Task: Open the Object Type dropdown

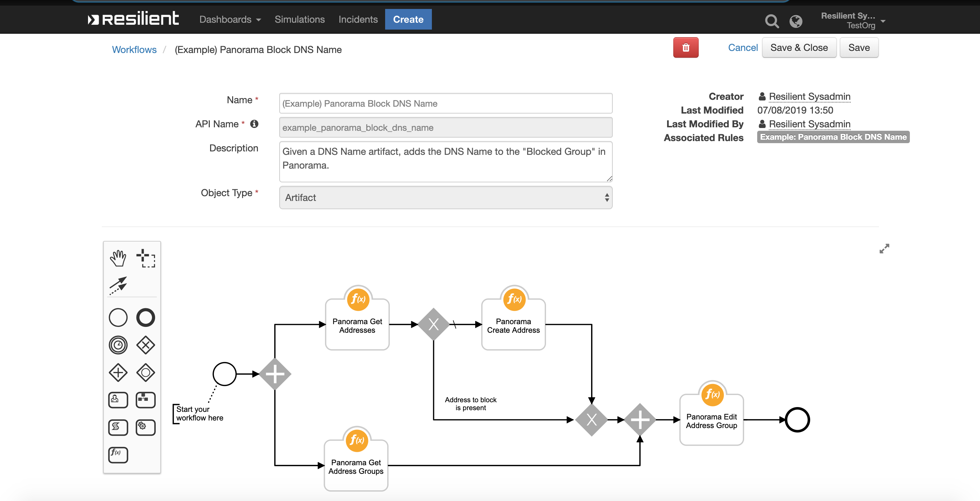Action: coord(446,198)
